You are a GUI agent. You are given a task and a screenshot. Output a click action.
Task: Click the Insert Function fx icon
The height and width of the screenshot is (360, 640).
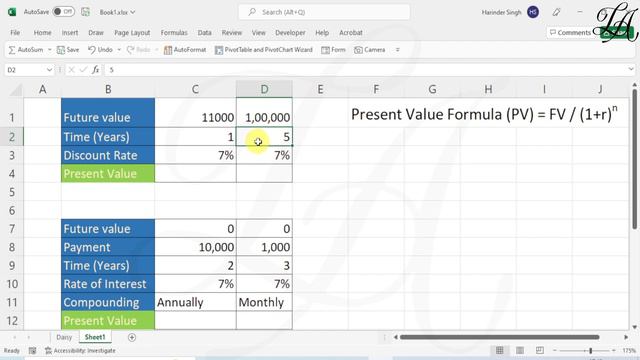(96, 70)
